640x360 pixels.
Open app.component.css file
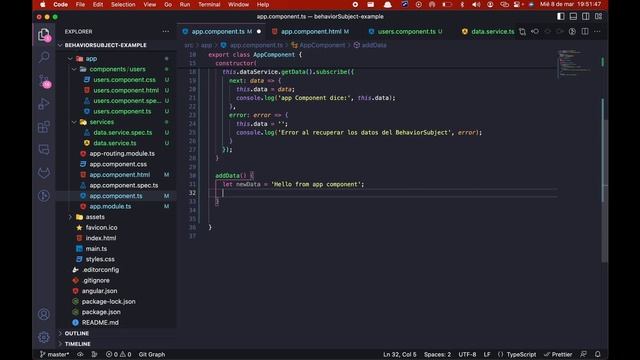(118, 164)
